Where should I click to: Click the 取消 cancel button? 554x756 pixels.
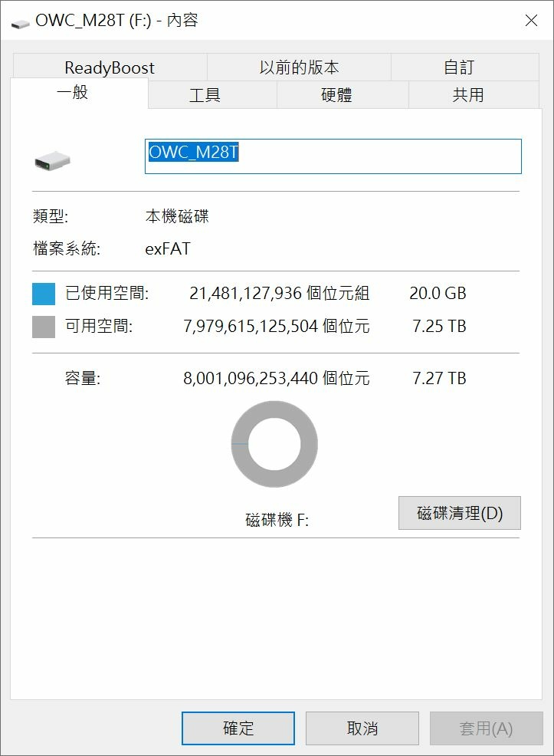(362, 728)
